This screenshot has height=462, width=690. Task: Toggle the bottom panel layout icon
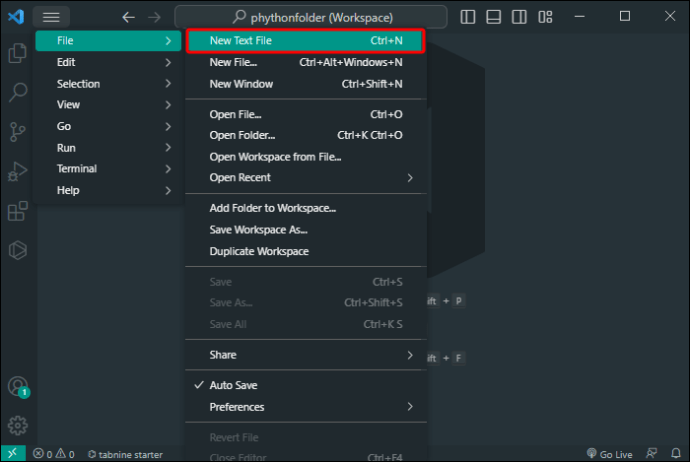pyautogui.click(x=493, y=17)
